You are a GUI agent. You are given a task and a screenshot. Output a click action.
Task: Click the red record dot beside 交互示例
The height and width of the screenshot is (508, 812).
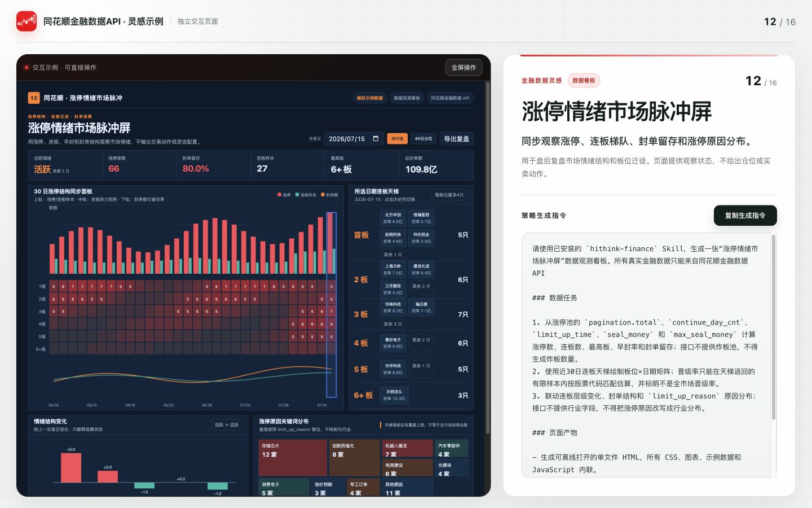click(26, 67)
